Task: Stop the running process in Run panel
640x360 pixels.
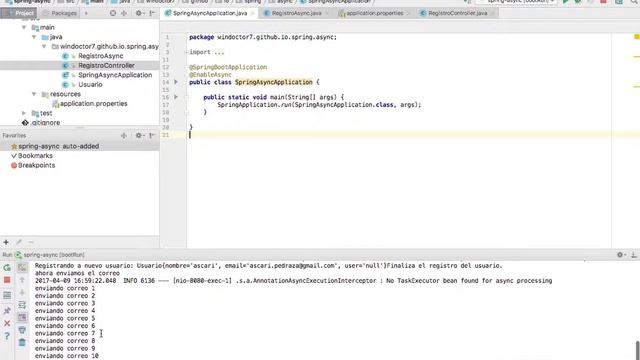Action: [x=7, y=280]
